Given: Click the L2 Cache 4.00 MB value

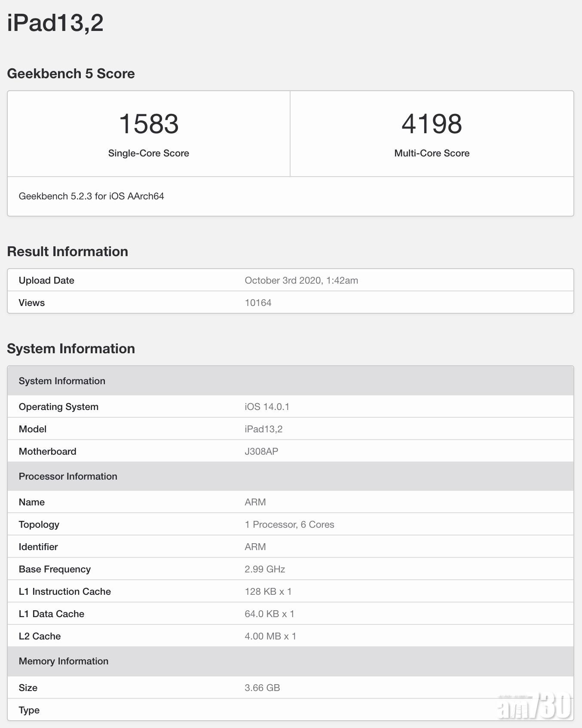Looking at the screenshot, I should pos(270,636).
